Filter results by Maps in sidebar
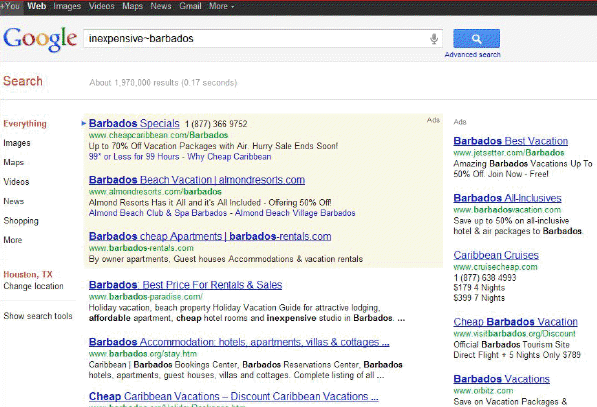Image resolution: width=597 pixels, height=407 pixels. click(x=13, y=162)
